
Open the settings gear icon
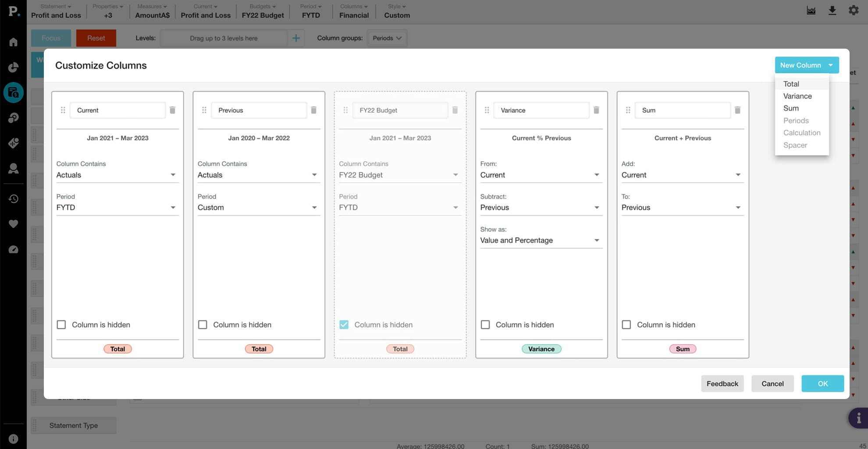(853, 11)
